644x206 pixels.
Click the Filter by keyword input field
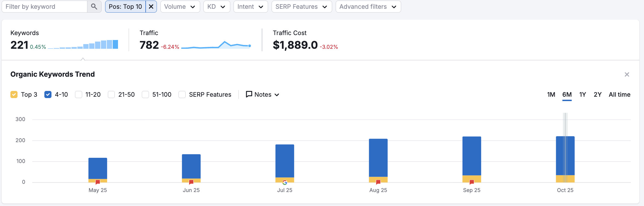44,7
